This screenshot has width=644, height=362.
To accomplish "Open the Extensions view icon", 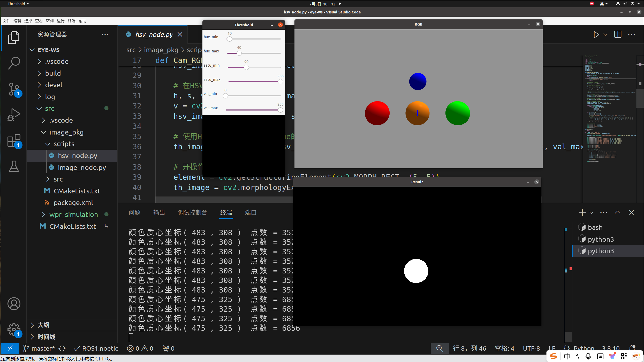I will pos(14,141).
